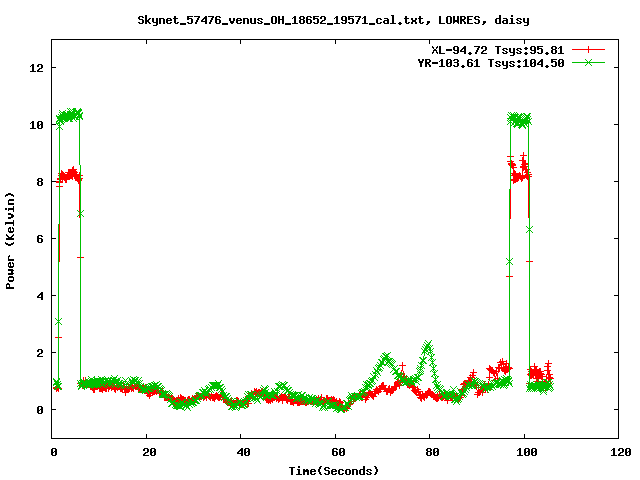Click the y-axis tick label 6

point(40,239)
